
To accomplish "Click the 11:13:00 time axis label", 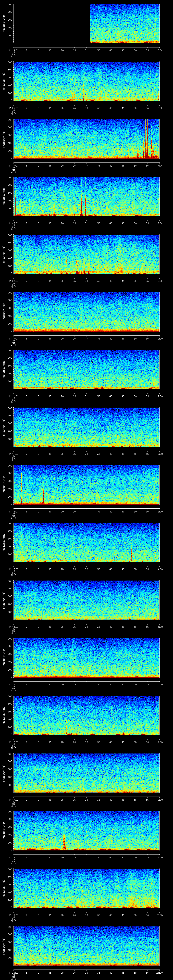I will [14, 569].
